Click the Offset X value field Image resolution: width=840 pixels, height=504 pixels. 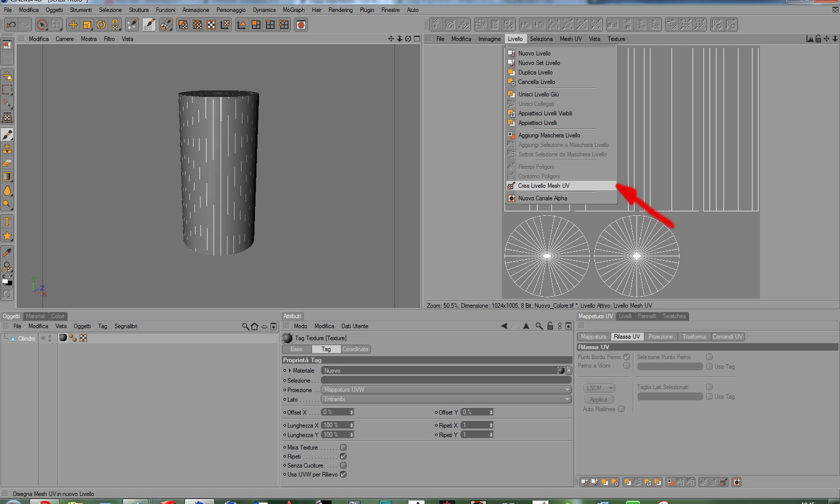point(335,412)
